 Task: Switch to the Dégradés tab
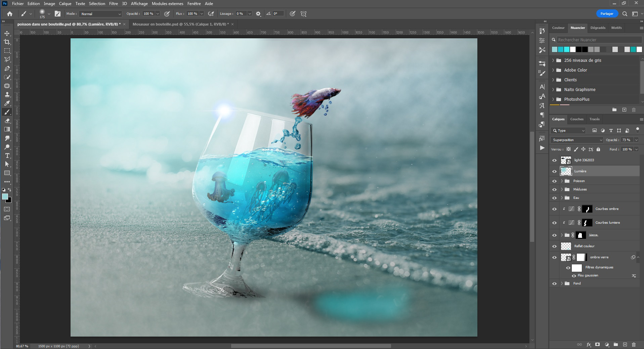coord(598,28)
